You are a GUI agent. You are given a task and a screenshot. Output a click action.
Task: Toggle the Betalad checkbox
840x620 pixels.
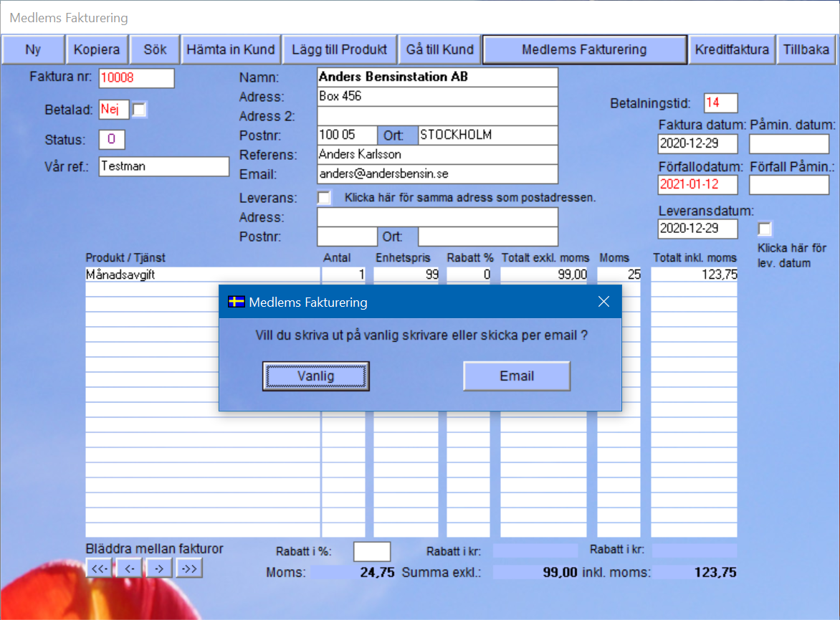(x=140, y=110)
